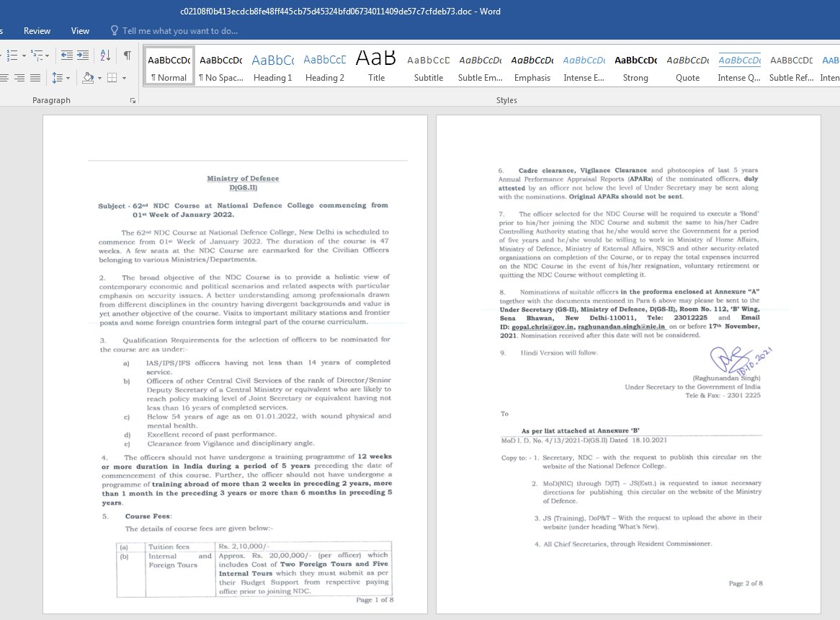
Task: Click the 'Hindi Version will follow.' line
Action: tap(559, 353)
